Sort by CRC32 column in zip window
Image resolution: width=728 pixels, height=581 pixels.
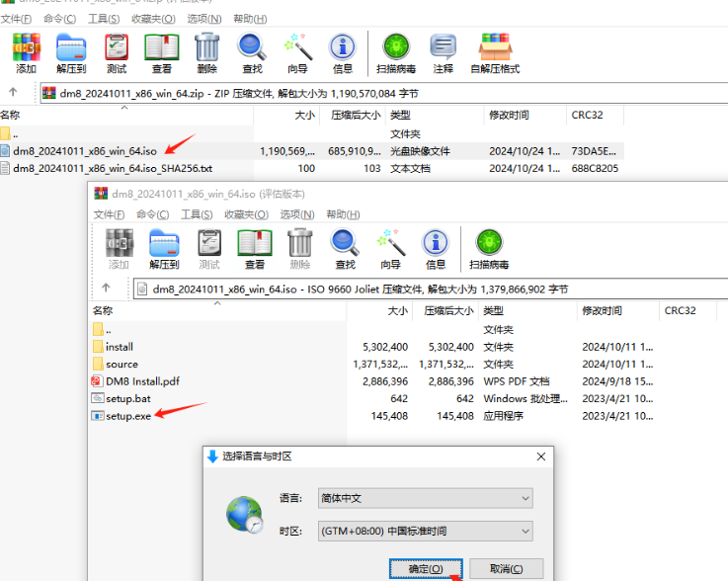coord(595,116)
